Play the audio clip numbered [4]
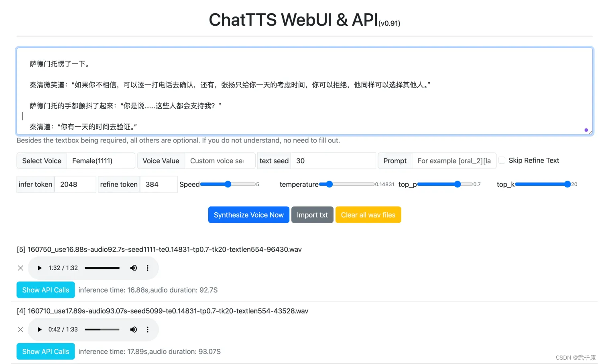The image size is (602, 364). coord(39,329)
